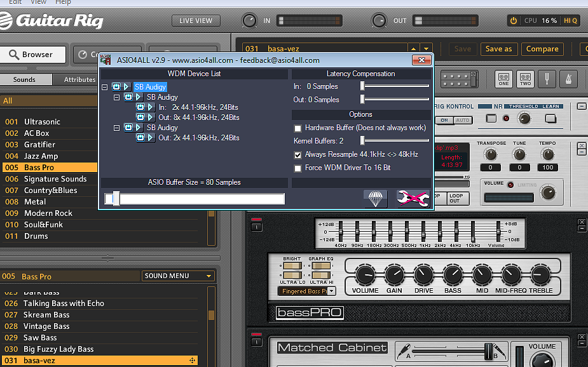Select bank 008 Metal
This screenshot has height=367, width=588.
pyautogui.click(x=50, y=202)
